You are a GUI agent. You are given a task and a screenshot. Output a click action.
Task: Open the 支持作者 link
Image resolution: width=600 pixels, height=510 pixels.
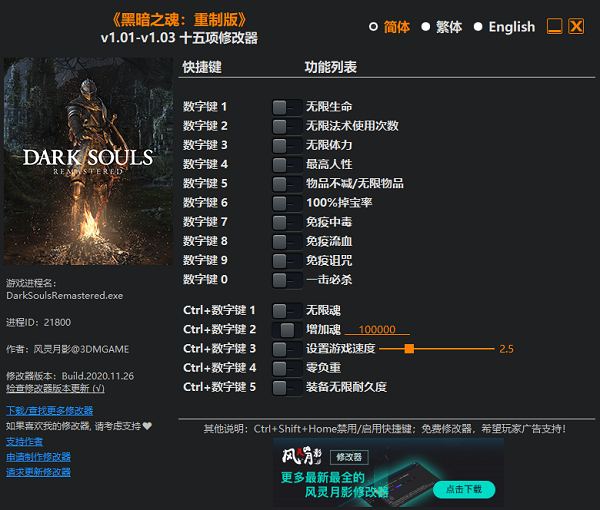[24, 441]
